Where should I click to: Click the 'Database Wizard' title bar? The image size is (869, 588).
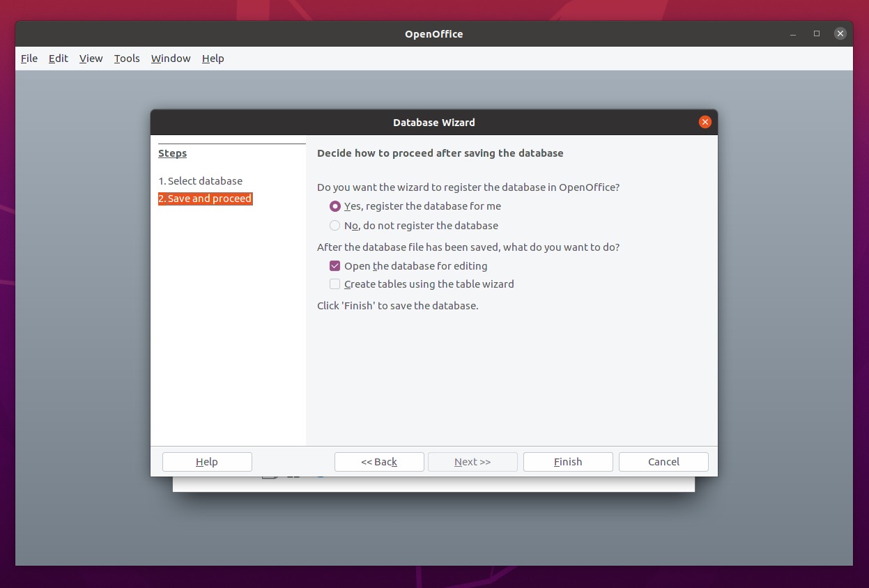pos(434,123)
